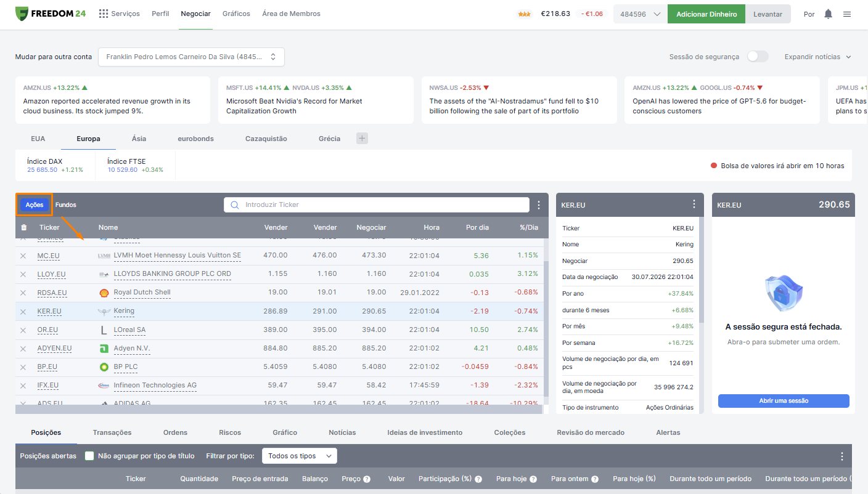Open the Ideias de investimento tab

[425, 432]
